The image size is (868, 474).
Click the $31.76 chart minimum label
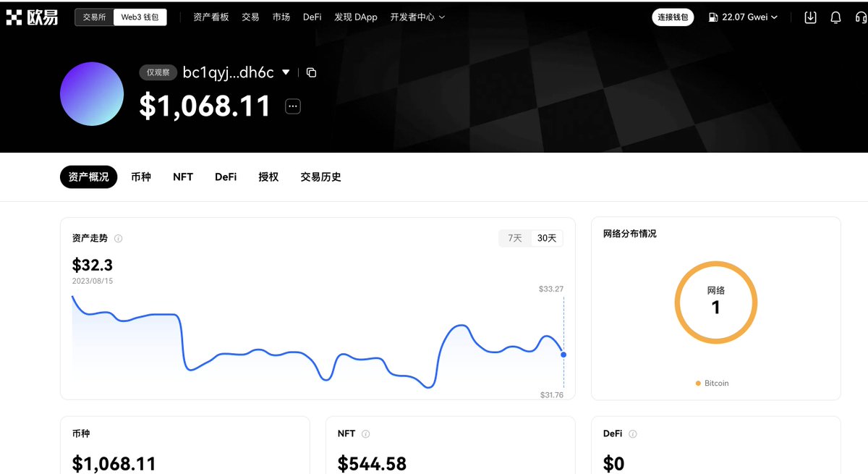552,395
